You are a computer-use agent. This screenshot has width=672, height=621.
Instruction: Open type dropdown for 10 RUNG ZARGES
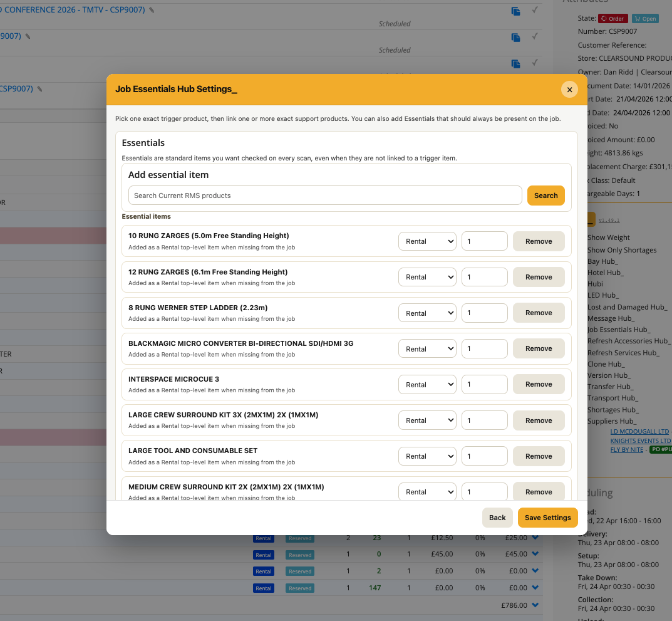click(x=427, y=241)
